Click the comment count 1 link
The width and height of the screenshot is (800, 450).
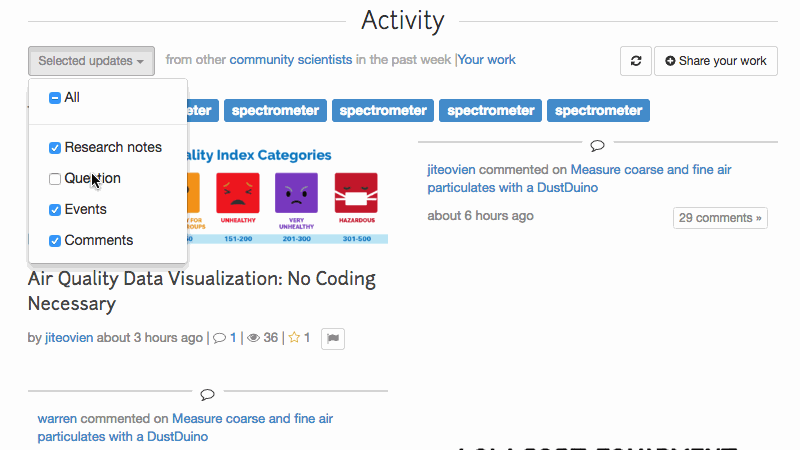click(233, 338)
